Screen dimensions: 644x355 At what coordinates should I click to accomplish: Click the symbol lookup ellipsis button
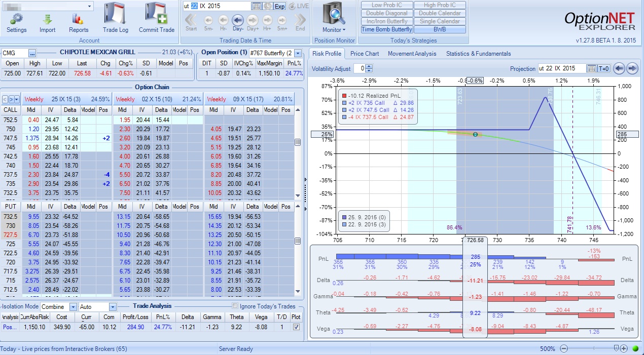coord(32,53)
